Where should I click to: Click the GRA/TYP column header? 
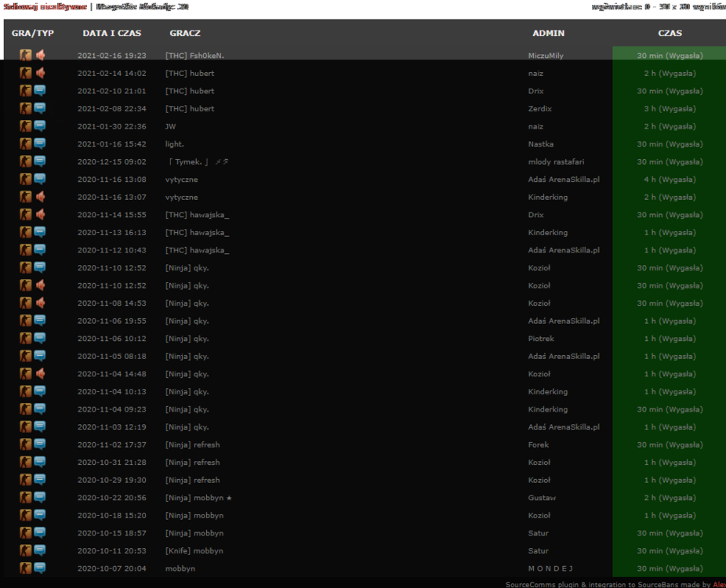[32, 34]
